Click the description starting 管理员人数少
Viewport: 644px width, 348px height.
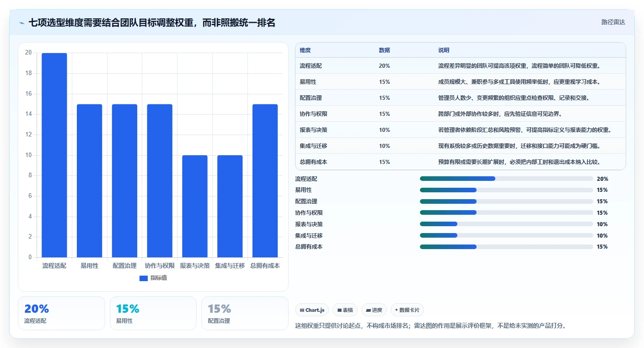pos(514,98)
